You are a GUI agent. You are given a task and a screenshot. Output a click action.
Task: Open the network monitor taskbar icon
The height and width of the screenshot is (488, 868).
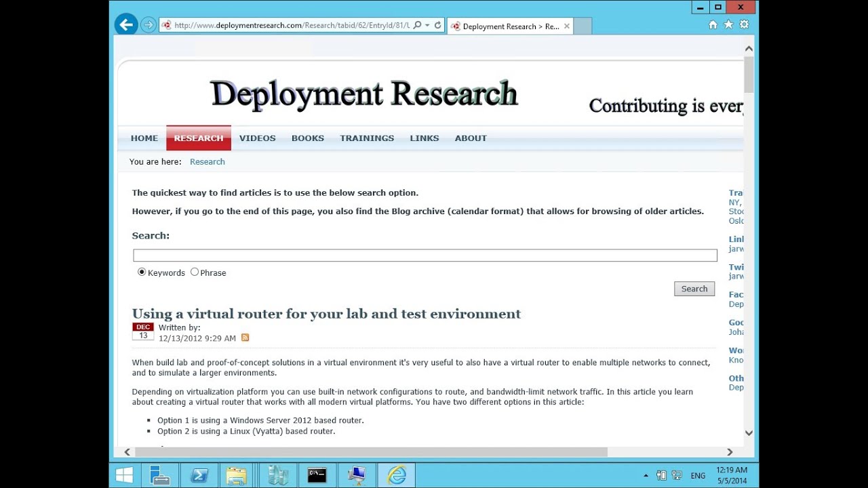(357, 475)
